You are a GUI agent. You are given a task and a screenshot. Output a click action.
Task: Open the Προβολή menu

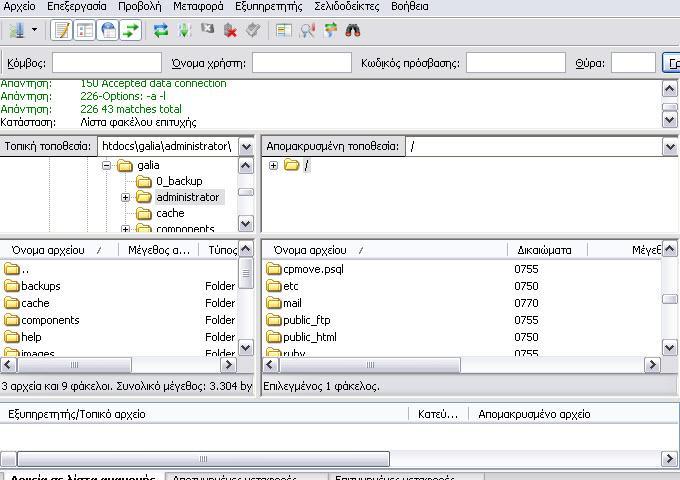pyautogui.click(x=140, y=7)
